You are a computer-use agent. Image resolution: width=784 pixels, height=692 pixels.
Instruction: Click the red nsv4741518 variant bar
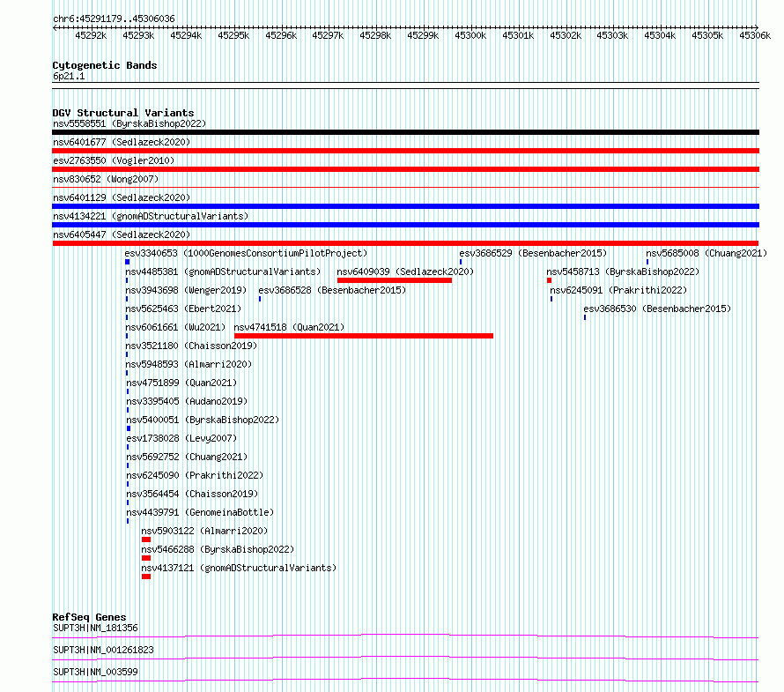click(x=364, y=336)
